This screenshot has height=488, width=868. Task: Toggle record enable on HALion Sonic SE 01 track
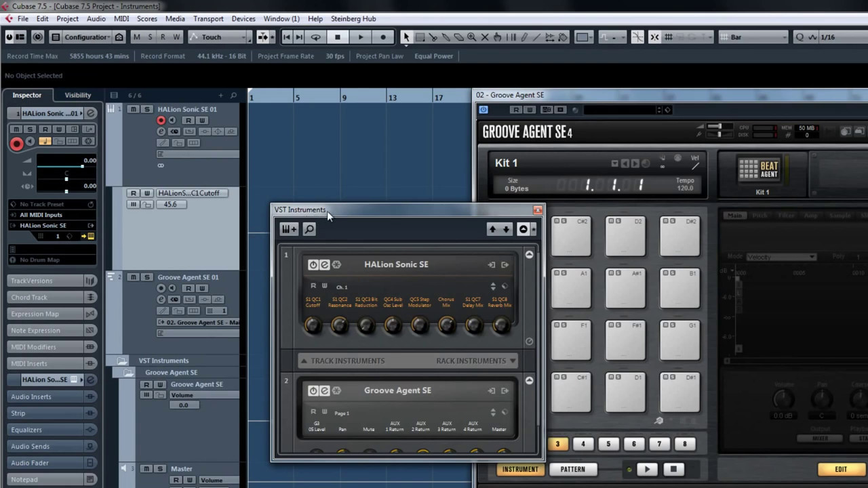click(161, 120)
